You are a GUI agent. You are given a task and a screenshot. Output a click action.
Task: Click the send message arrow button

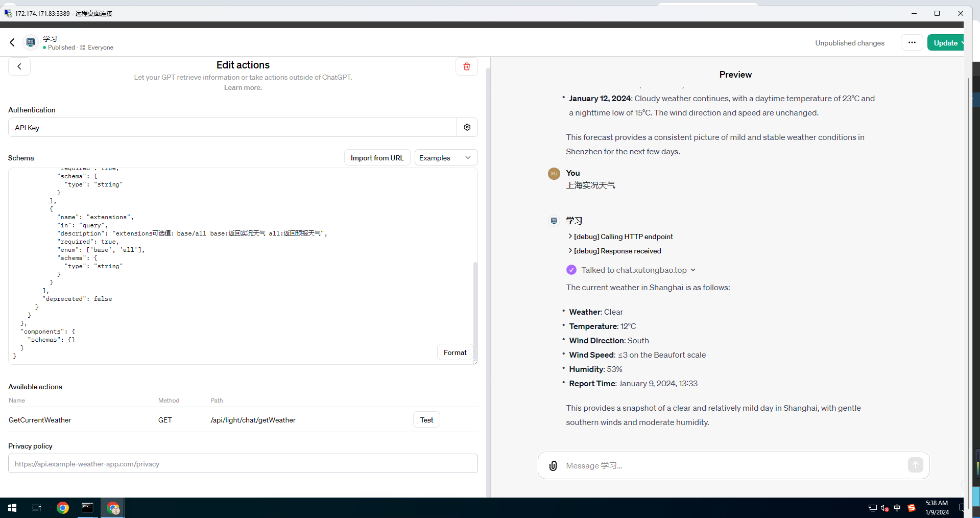pyautogui.click(x=915, y=465)
